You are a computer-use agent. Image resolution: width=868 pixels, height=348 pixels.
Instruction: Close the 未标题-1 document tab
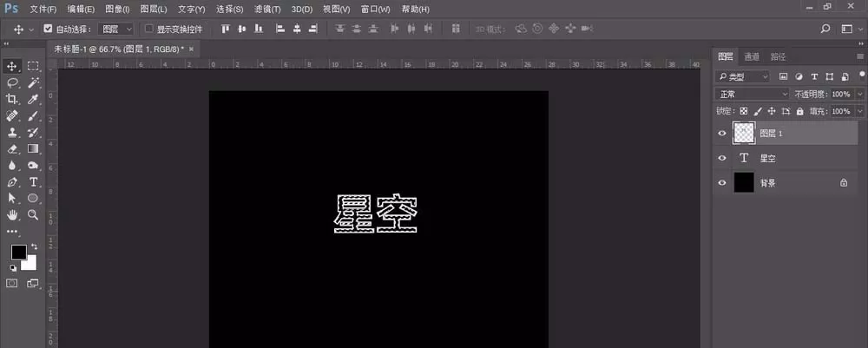192,49
